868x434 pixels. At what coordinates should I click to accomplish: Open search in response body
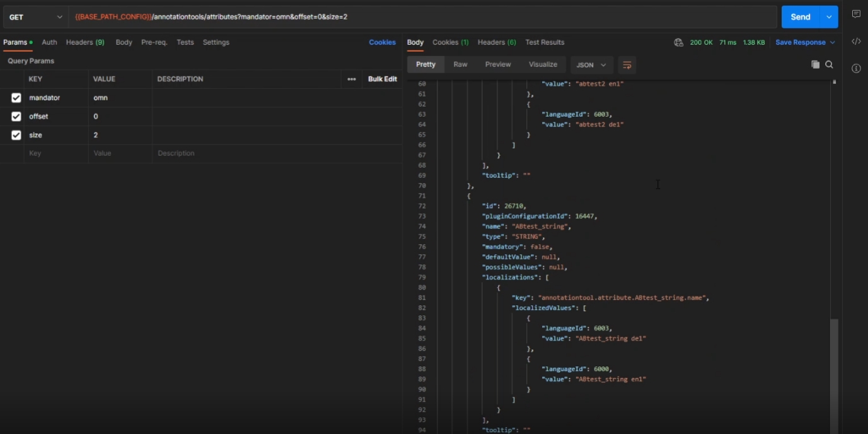point(830,64)
